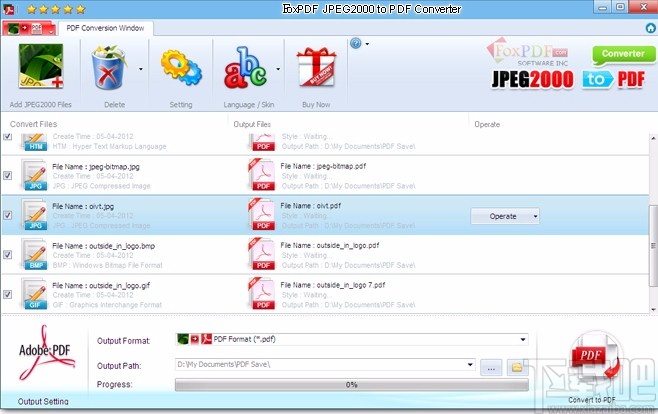Uncheck the outside_in_logo.gif row checkbox
The image size is (658, 414).
[8, 294]
